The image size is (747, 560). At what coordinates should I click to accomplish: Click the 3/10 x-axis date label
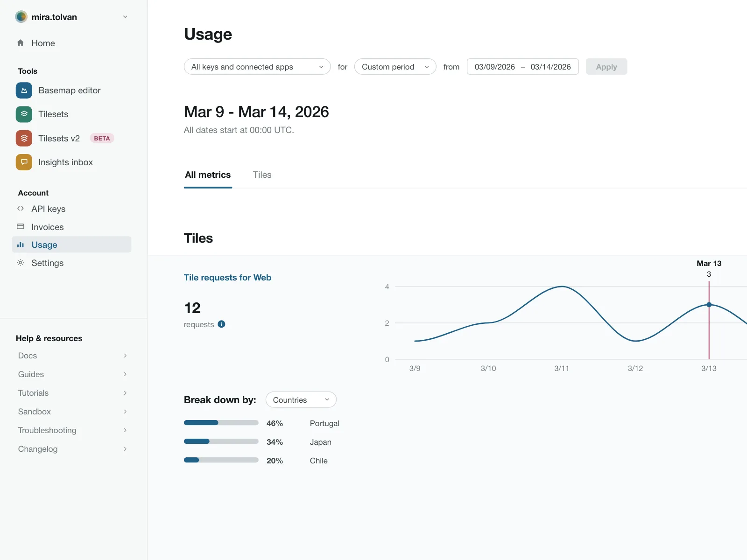click(488, 369)
